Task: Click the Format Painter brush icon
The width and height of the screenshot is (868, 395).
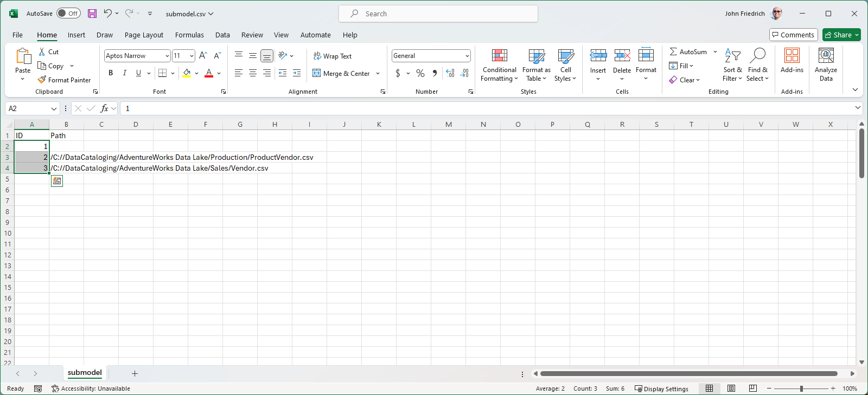Action: pos(42,80)
